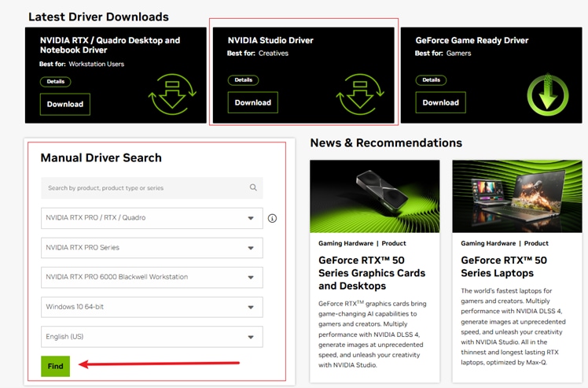Open the NVIDIA RTX PRO / RTX / Quadro dropdown
Screen dimensions: 588x388
coord(152,218)
